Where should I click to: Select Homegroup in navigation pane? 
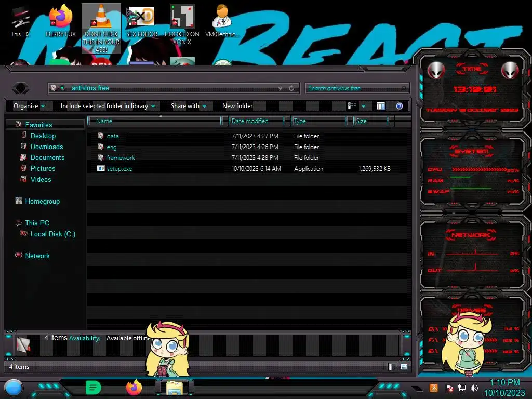click(43, 201)
